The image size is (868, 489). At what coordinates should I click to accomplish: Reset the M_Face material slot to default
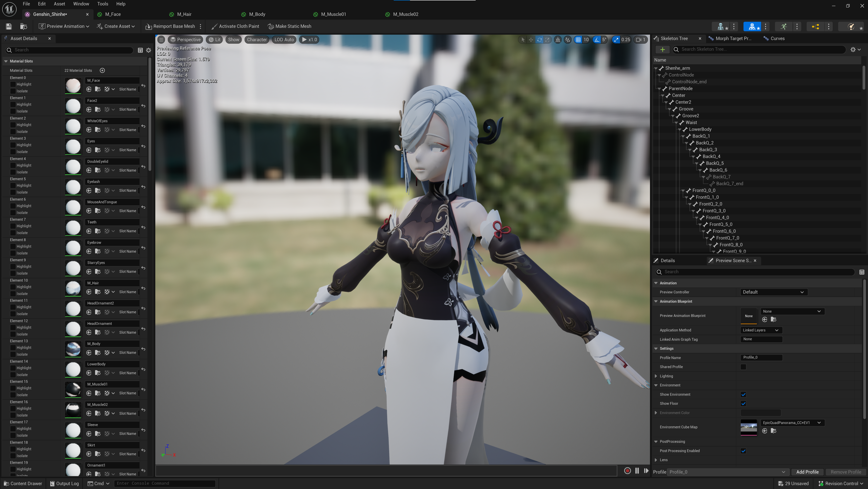[x=144, y=86]
